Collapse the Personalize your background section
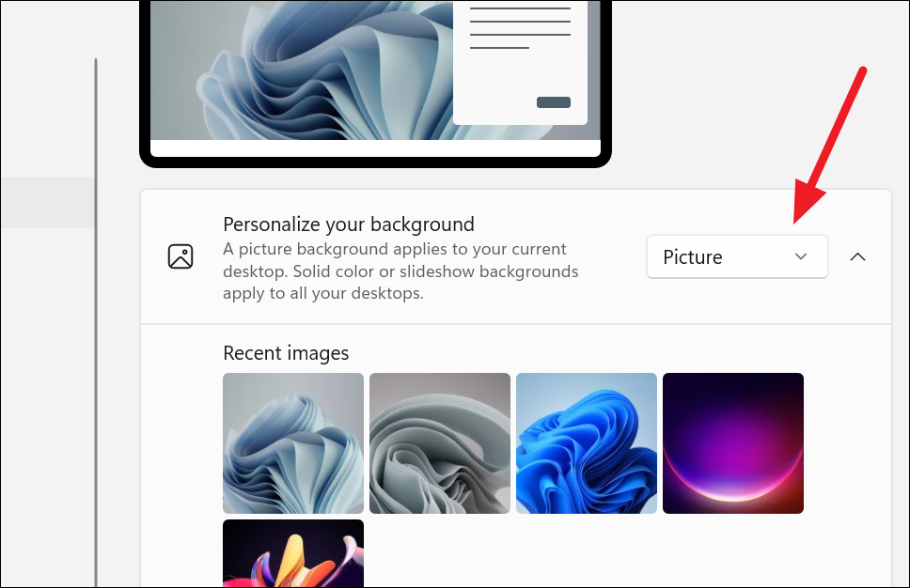910x588 pixels. pos(857,256)
